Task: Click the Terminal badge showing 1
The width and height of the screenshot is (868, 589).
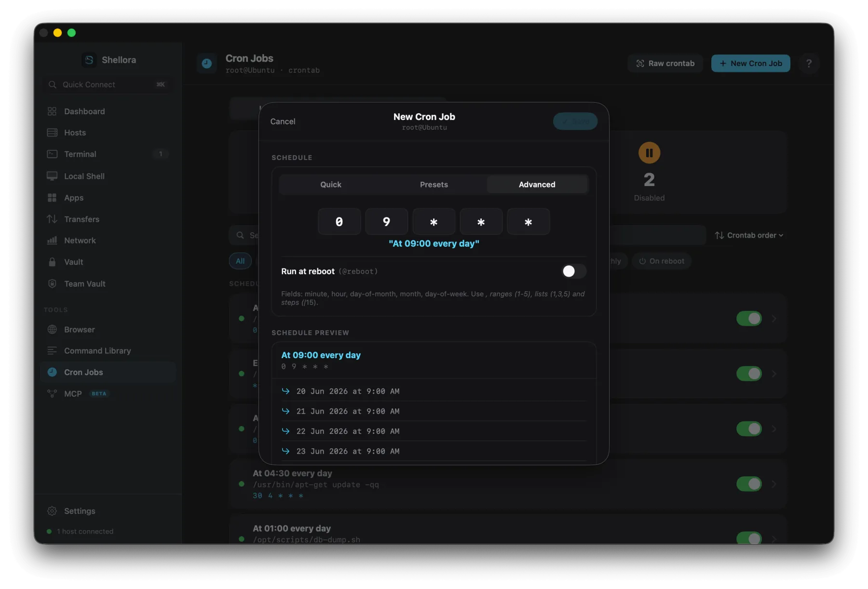Action: tap(161, 154)
